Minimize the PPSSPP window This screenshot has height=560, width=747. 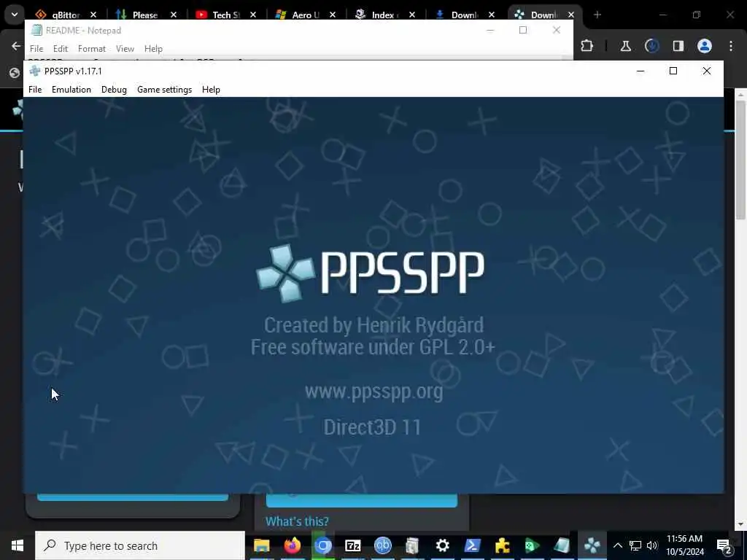tap(640, 71)
